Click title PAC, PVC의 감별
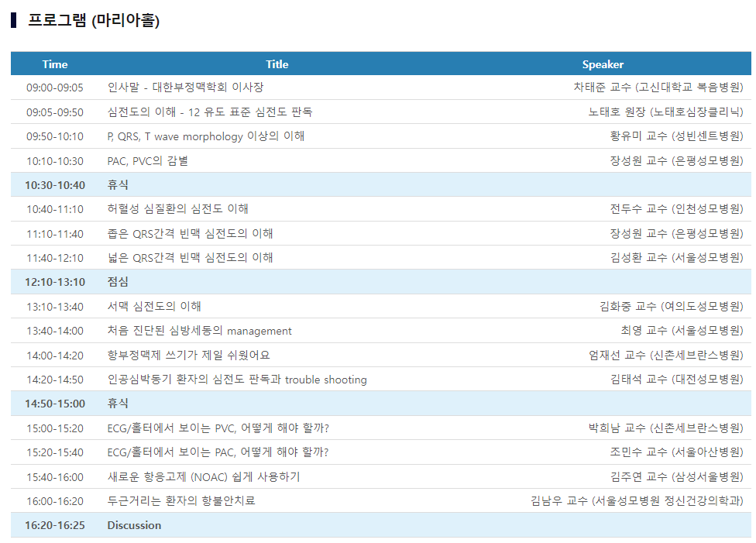This screenshot has width=756, height=543. coord(147,160)
